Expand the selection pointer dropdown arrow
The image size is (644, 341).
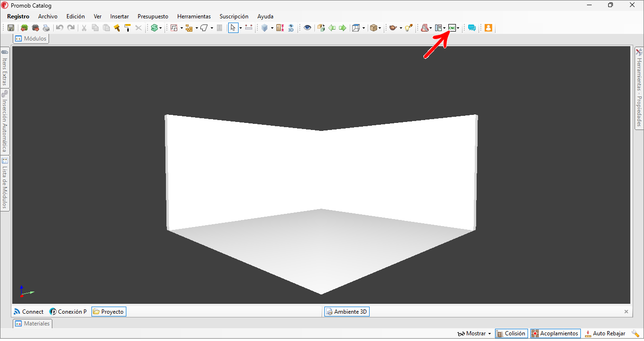point(240,28)
